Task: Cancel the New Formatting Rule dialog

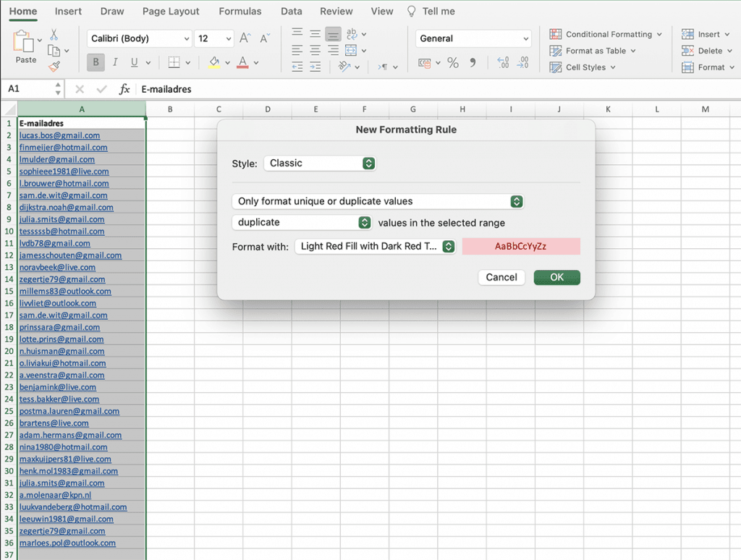Action: [x=501, y=277]
